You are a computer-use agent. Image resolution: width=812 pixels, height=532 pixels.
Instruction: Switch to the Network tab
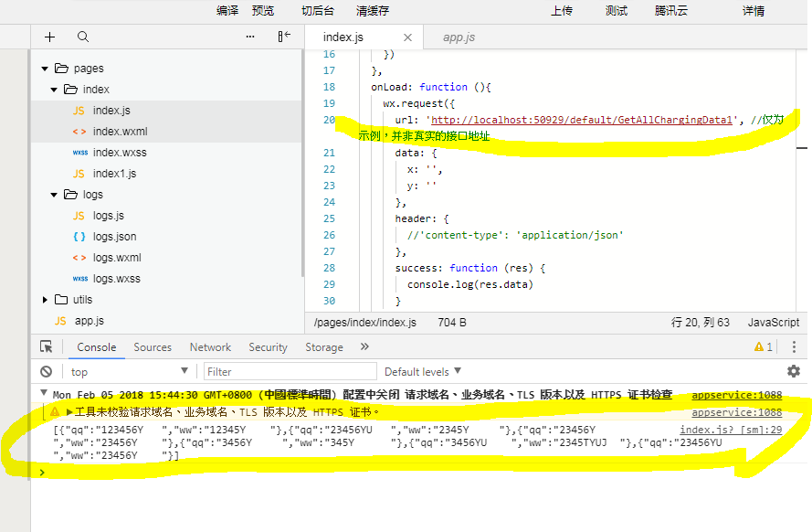tap(210, 347)
